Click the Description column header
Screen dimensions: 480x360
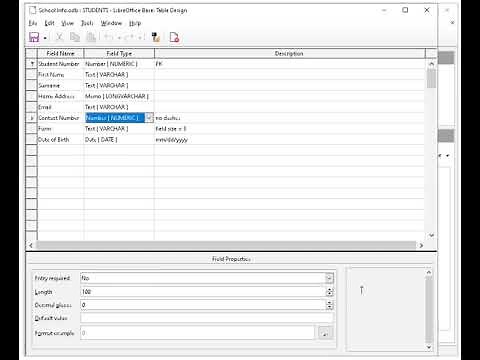point(289,53)
